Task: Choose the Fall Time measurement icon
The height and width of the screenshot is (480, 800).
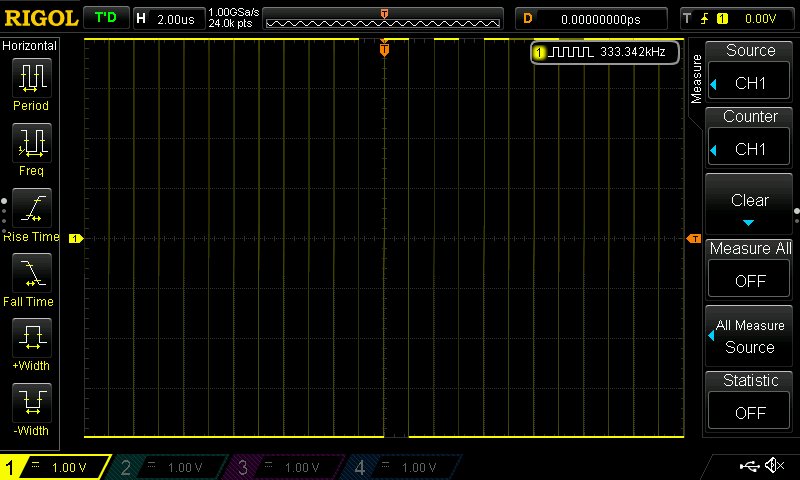Action: click(x=31, y=272)
